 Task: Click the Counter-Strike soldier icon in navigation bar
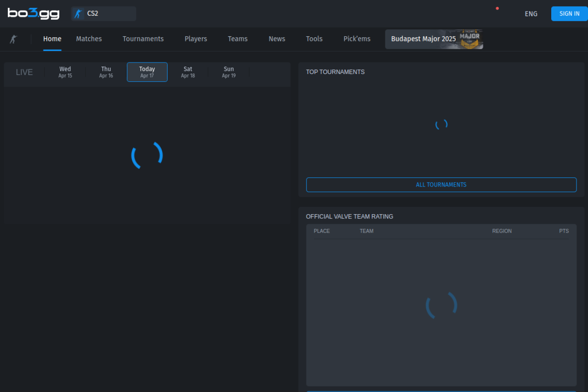[14, 39]
